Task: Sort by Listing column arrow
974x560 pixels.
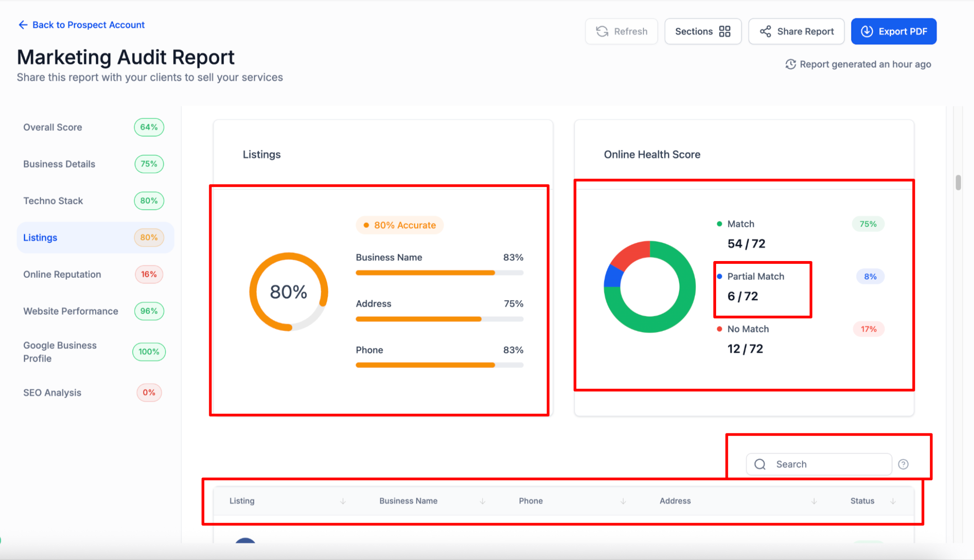Action: [x=343, y=501]
